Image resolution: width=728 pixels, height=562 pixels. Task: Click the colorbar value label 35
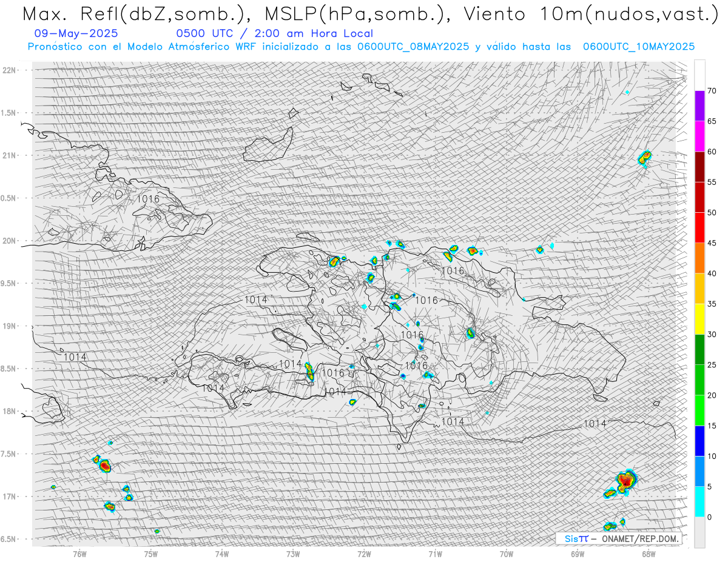712,304
